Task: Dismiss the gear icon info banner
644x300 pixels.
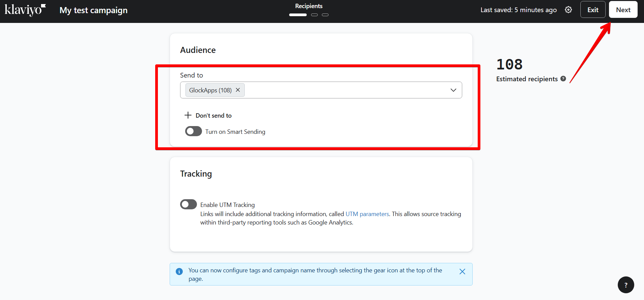Action: [462, 272]
